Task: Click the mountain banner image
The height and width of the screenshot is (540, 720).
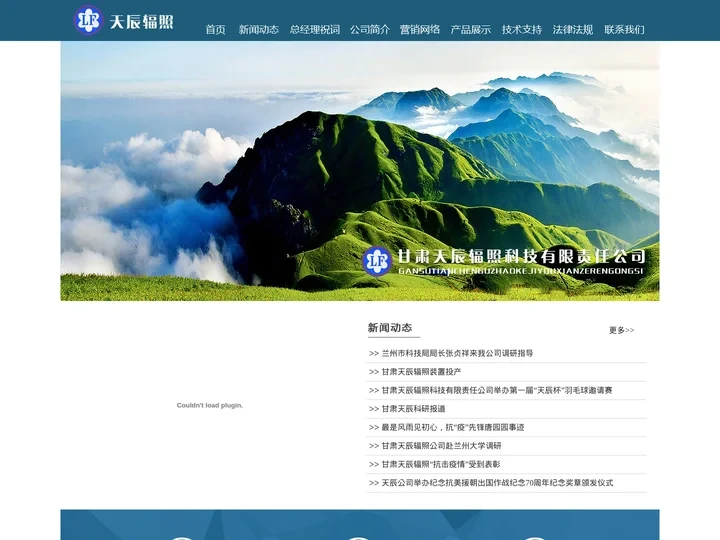Action: coord(360,171)
